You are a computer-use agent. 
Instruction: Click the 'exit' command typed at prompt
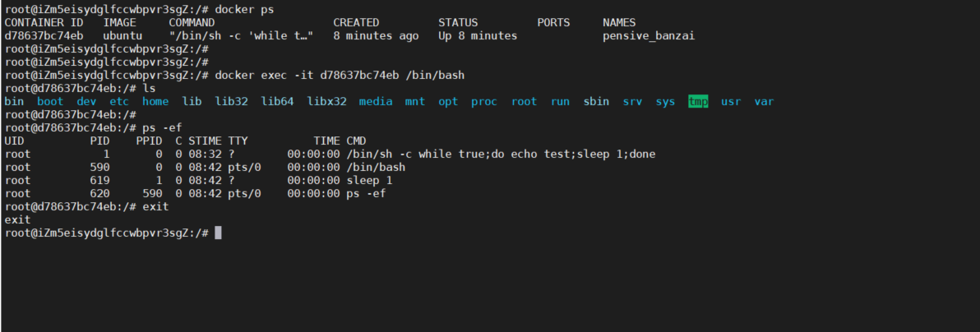155,206
